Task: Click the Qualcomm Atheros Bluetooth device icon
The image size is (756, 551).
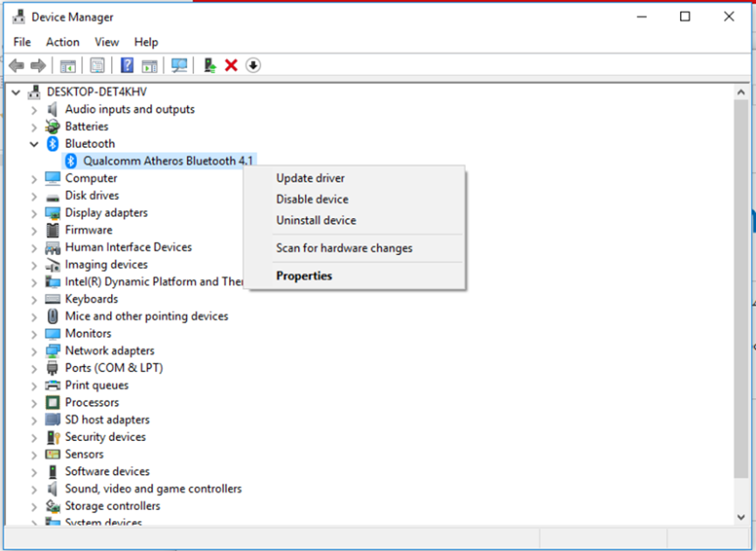Action: coord(71,161)
